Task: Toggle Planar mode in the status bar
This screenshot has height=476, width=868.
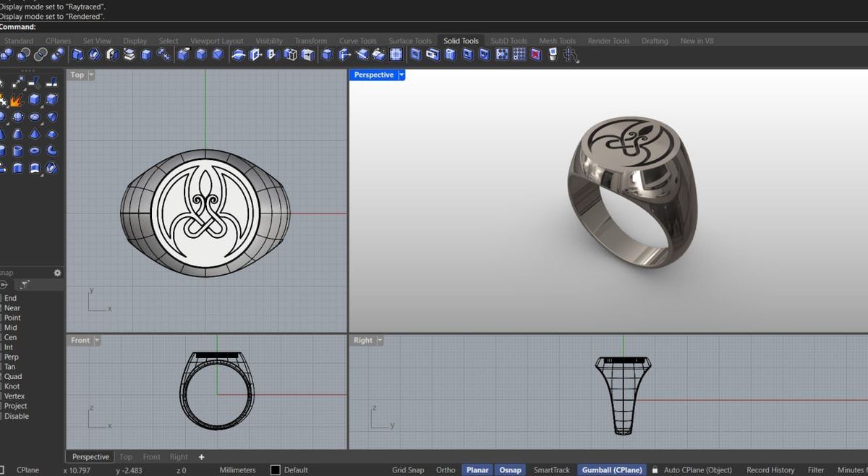Action: click(x=477, y=470)
